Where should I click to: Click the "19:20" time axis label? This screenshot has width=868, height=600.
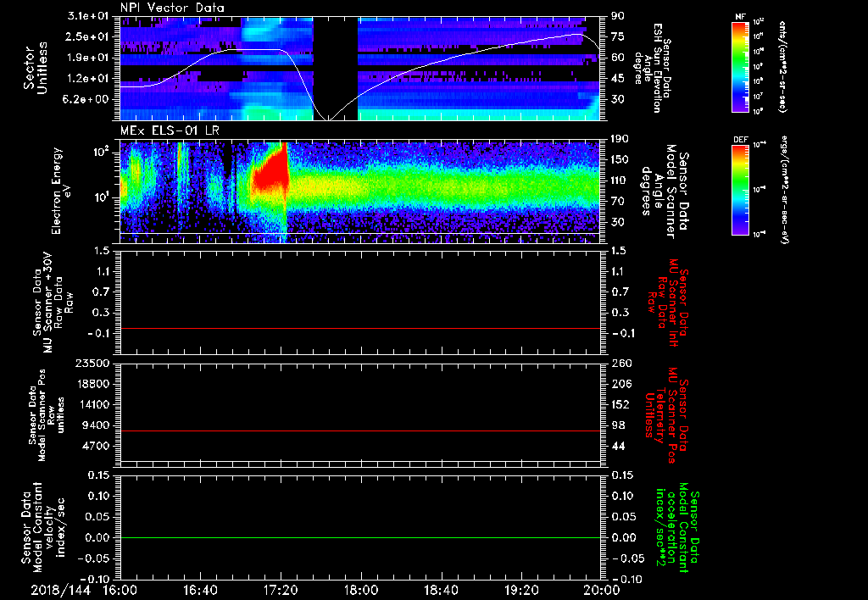click(x=521, y=590)
